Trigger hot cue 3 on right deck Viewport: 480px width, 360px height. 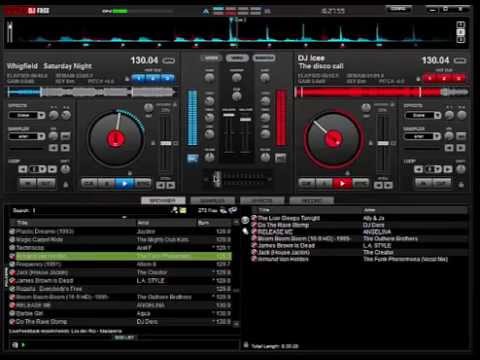tap(459, 78)
